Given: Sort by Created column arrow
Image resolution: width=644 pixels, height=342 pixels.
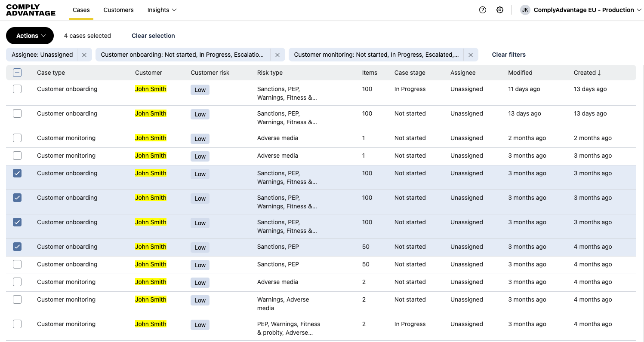Looking at the screenshot, I should pyautogui.click(x=599, y=73).
